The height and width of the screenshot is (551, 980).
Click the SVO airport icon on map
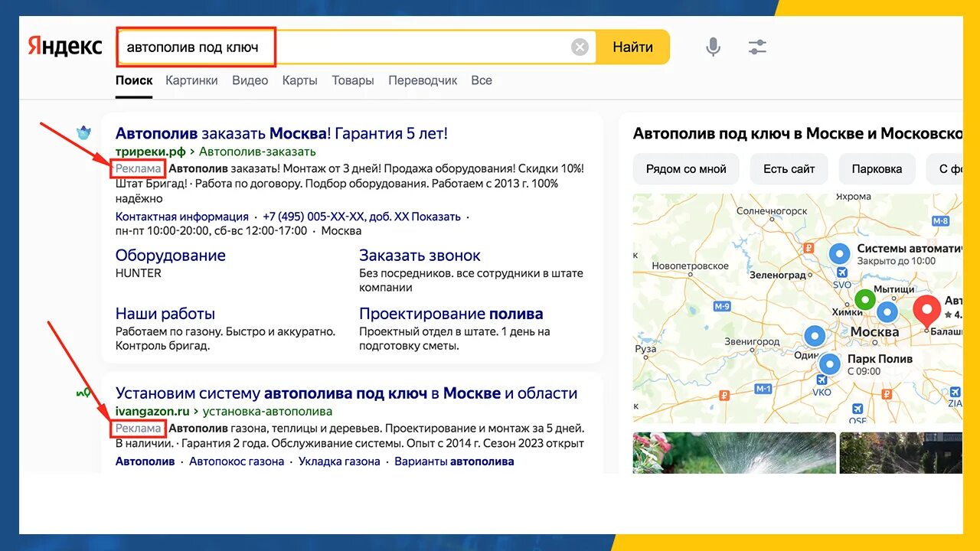tap(841, 273)
